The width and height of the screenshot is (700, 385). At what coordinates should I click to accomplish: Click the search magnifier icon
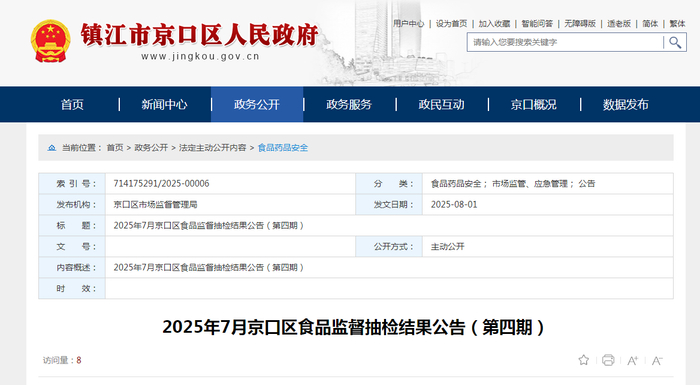675,42
